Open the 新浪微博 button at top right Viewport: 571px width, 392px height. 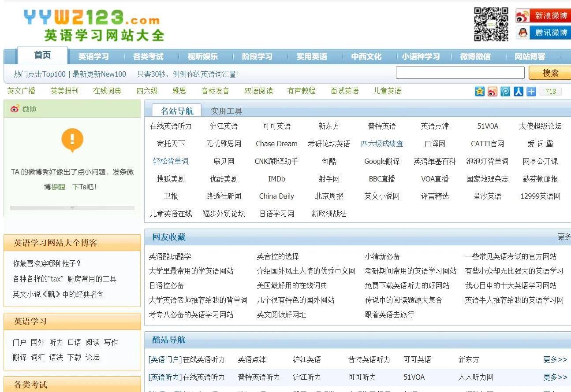click(x=543, y=16)
